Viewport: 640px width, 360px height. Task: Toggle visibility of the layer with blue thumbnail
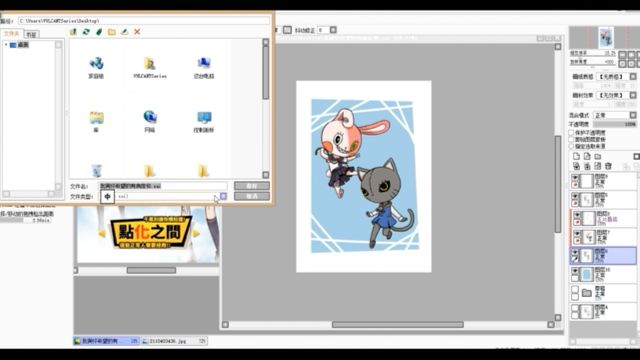(x=575, y=271)
